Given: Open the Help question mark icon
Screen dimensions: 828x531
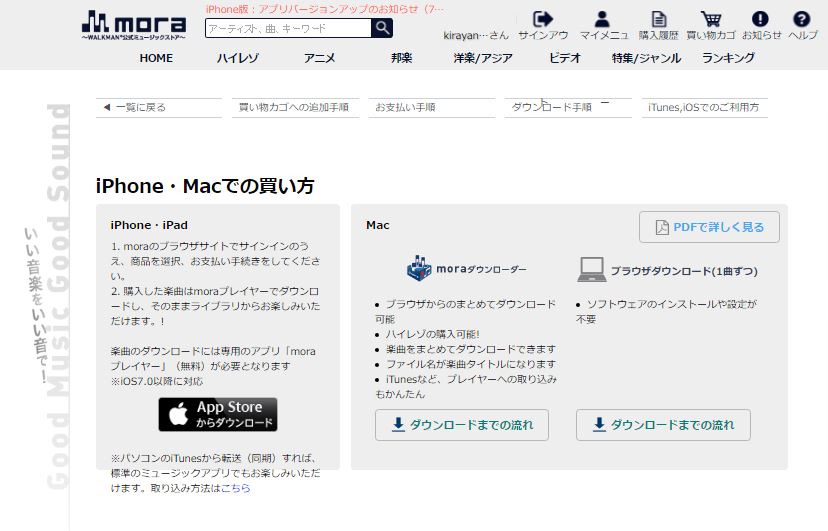Looking at the screenshot, I should (x=802, y=20).
